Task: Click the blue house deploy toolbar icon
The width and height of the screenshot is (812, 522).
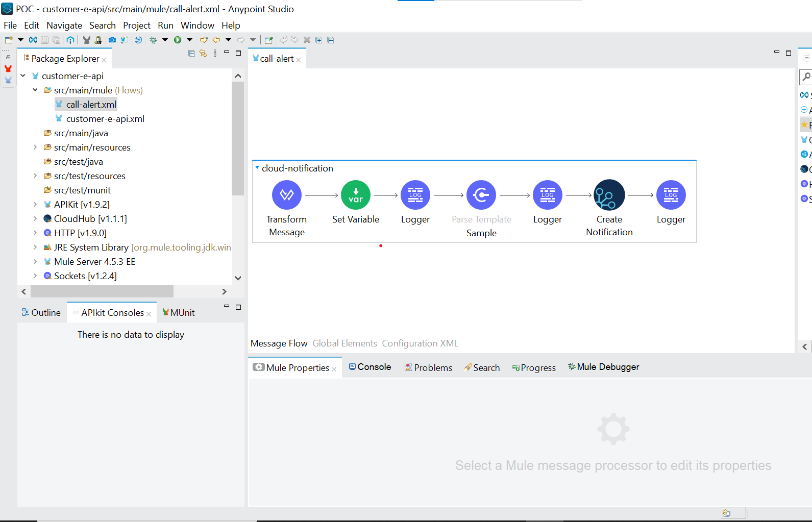Action: 70,40
